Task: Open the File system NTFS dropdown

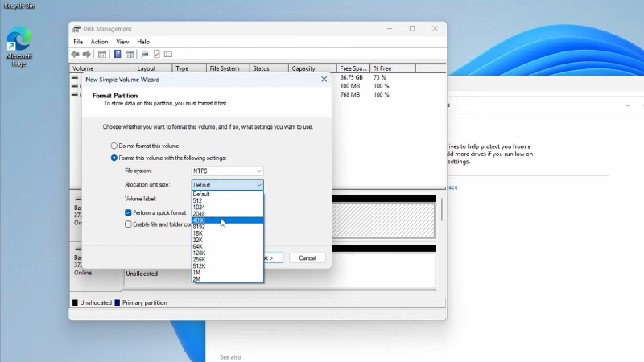Action: click(x=227, y=171)
